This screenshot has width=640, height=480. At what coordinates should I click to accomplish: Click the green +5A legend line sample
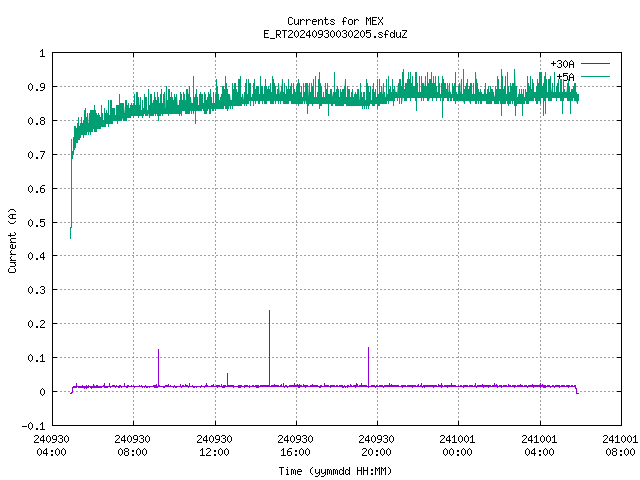[x=595, y=76]
